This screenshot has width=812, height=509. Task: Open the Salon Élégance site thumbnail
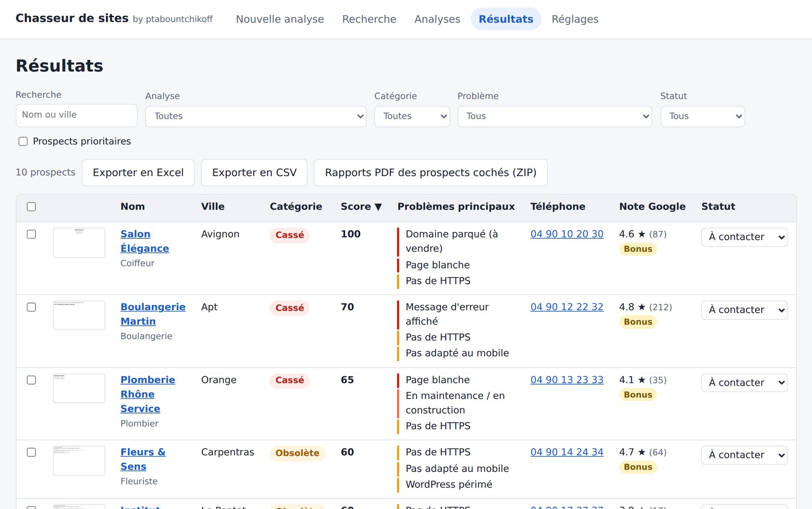(x=79, y=243)
